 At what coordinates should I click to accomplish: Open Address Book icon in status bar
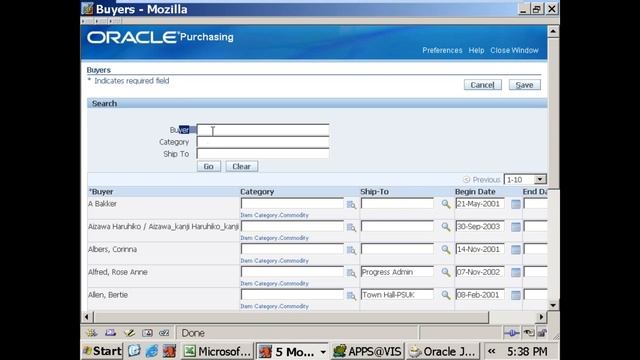(147, 333)
